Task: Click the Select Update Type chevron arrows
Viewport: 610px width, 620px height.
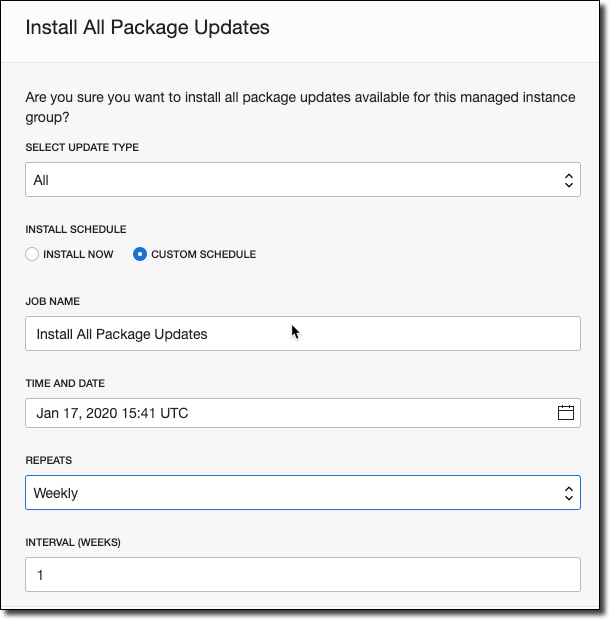Action: 568,180
